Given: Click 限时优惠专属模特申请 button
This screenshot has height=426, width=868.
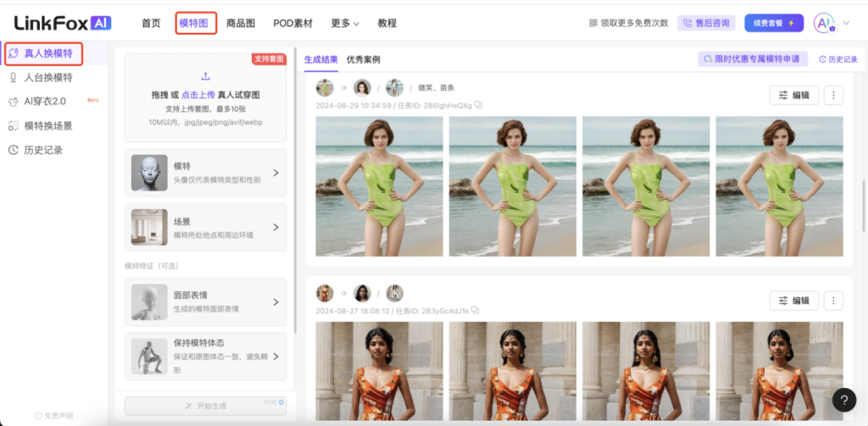Looking at the screenshot, I should point(753,58).
